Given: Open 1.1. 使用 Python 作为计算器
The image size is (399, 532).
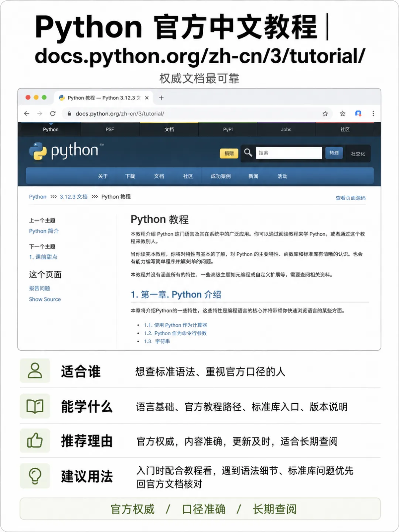Looking at the screenshot, I should point(175,325).
